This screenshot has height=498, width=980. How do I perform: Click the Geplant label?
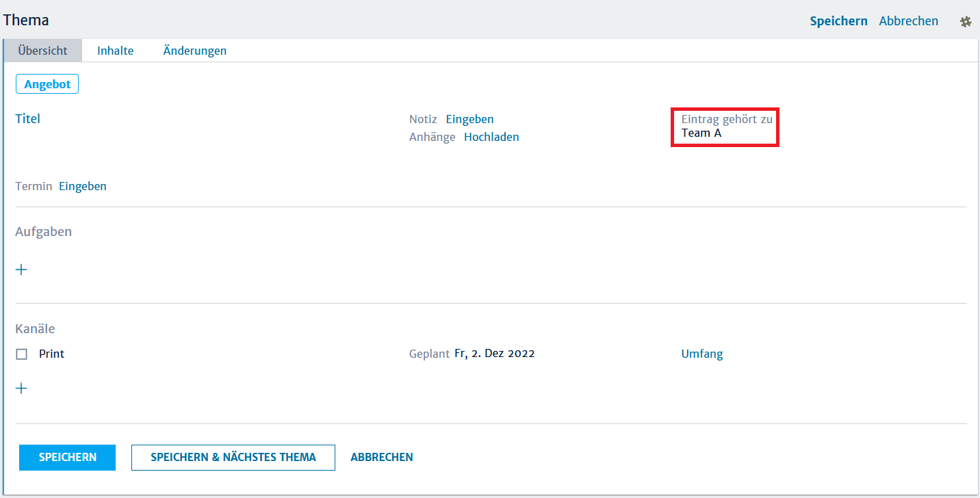(x=430, y=354)
